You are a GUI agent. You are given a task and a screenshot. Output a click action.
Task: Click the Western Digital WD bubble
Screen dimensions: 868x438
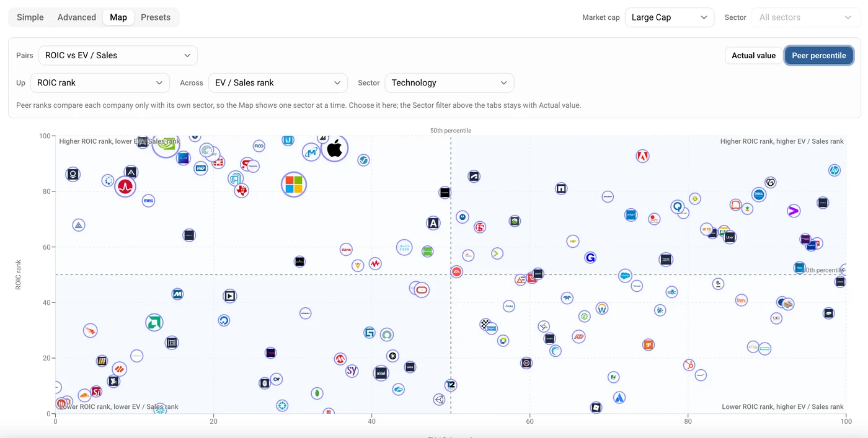[x=200, y=168]
